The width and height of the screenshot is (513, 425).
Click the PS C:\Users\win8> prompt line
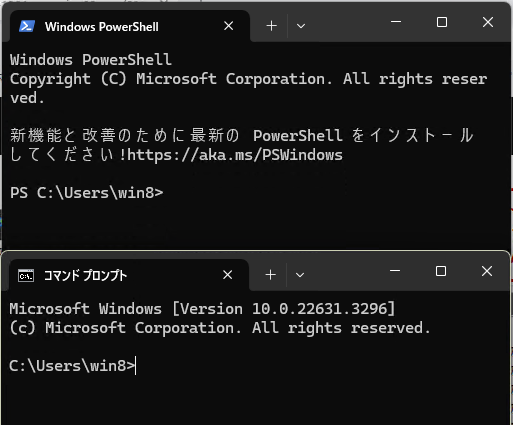click(87, 193)
